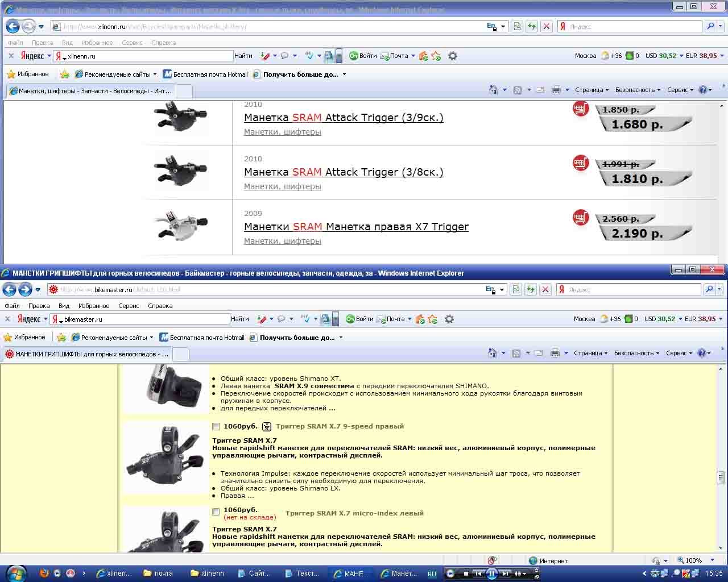Click почта folder taskbar button

point(159,573)
